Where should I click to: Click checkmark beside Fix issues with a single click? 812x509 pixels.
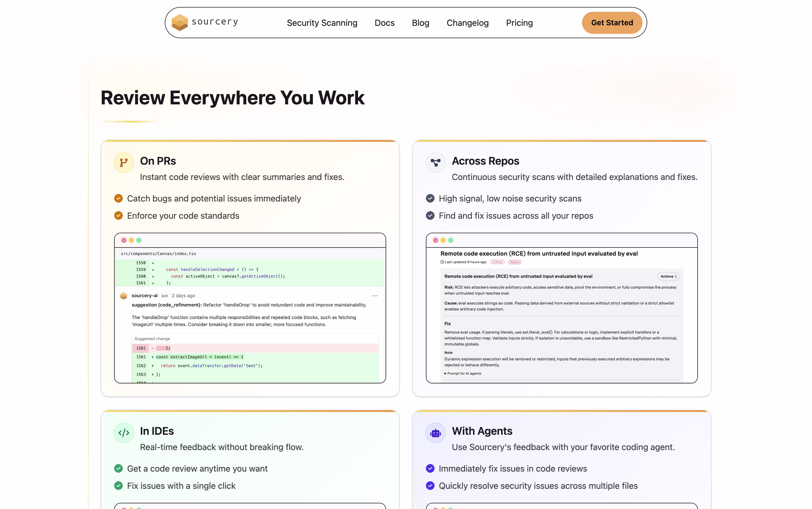(118, 485)
